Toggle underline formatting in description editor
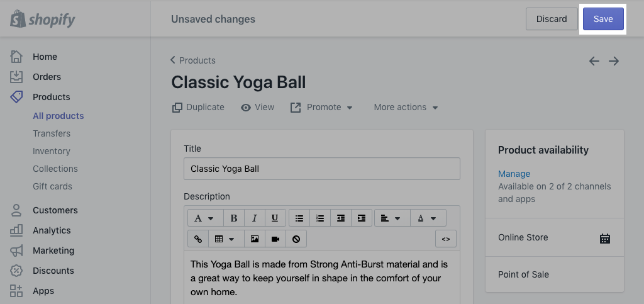The image size is (644, 304). click(x=275, y=218)
